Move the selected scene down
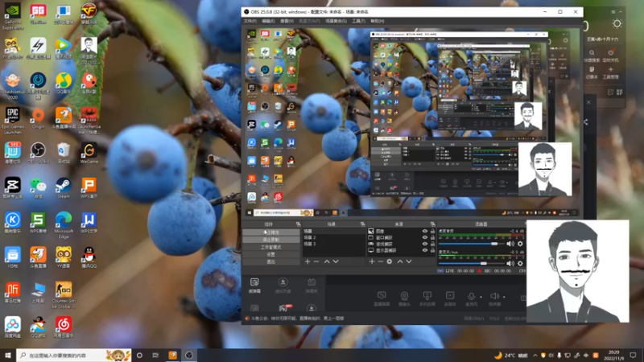This screenshot has height=362, width=644. (336, 261)
